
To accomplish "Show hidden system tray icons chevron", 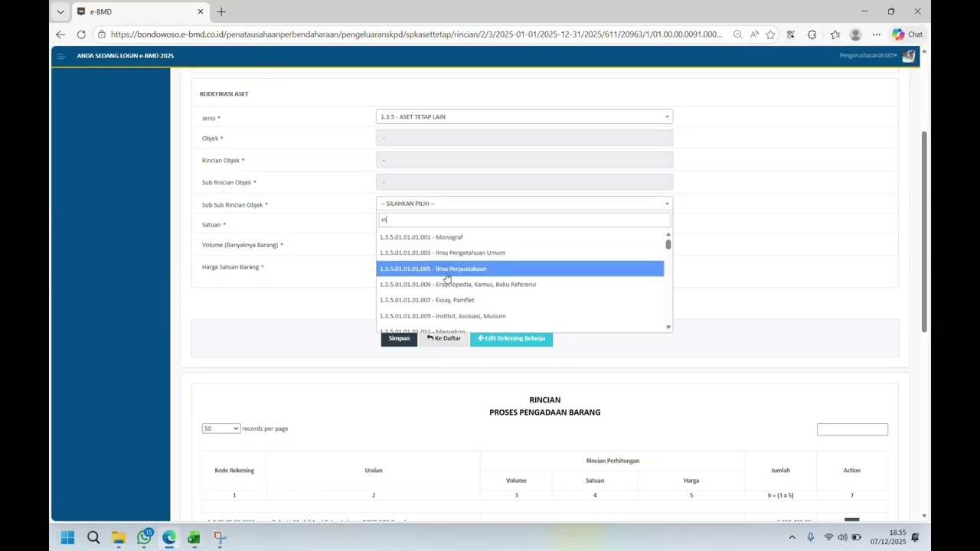I will [x=794, y=537].
